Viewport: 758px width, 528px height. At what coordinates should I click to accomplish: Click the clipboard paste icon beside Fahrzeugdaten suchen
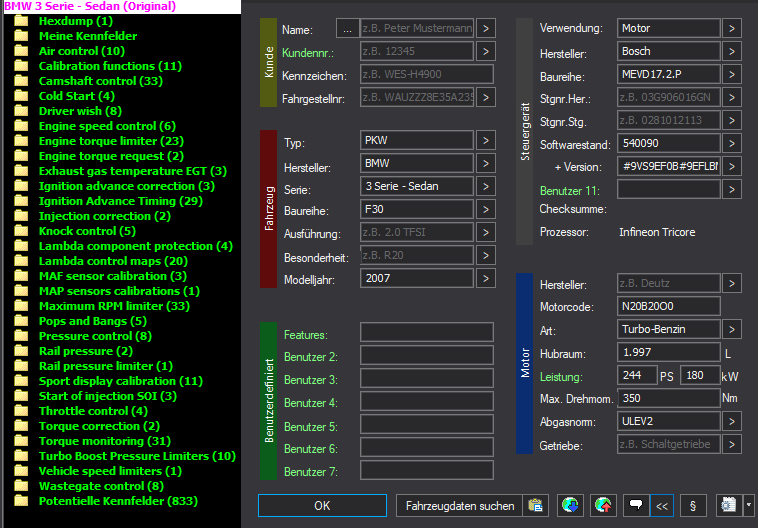(x=536, y=506)
